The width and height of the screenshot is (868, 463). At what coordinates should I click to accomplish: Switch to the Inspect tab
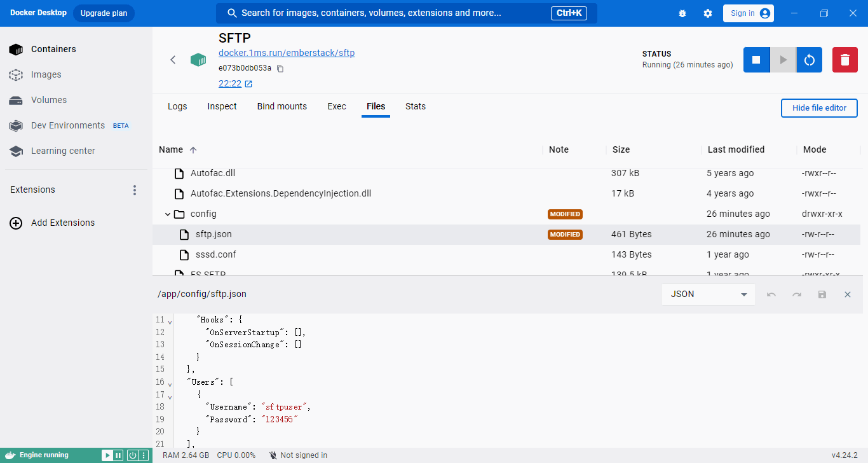tap(222, 106)
